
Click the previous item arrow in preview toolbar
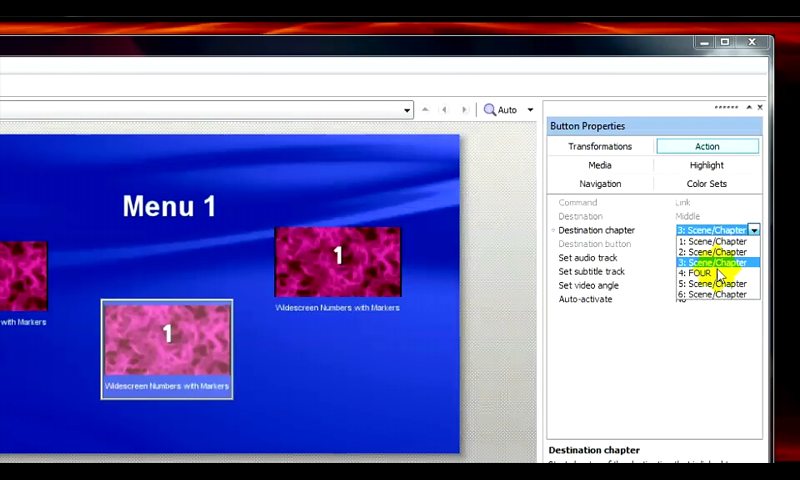click(x=444, y=110)
